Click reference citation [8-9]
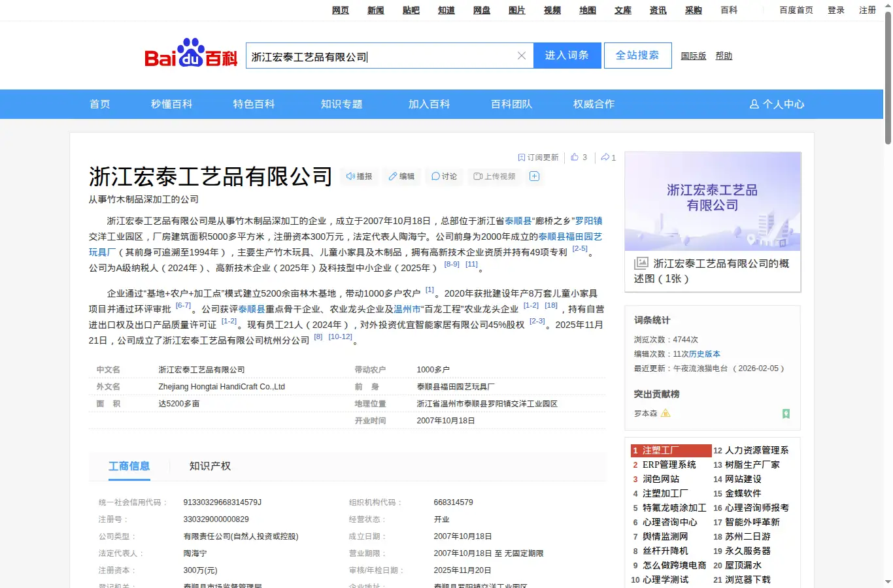The image size is (893, 588). pos(452,264)
